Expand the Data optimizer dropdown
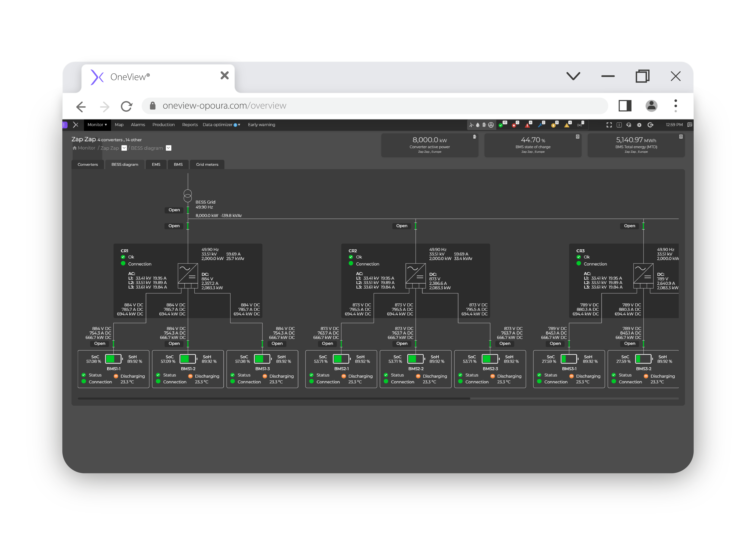 pos(221,125)
